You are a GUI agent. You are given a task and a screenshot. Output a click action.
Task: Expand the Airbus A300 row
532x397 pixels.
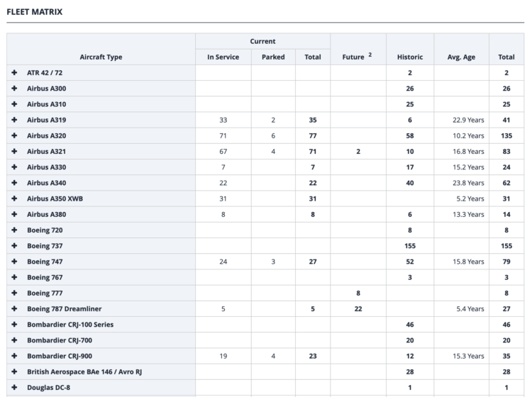[14, 88]
